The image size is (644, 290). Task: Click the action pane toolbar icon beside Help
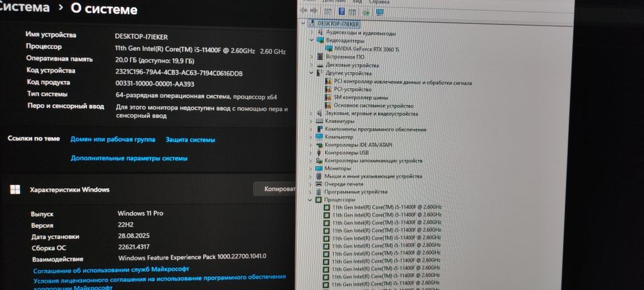tap(354, 12)
